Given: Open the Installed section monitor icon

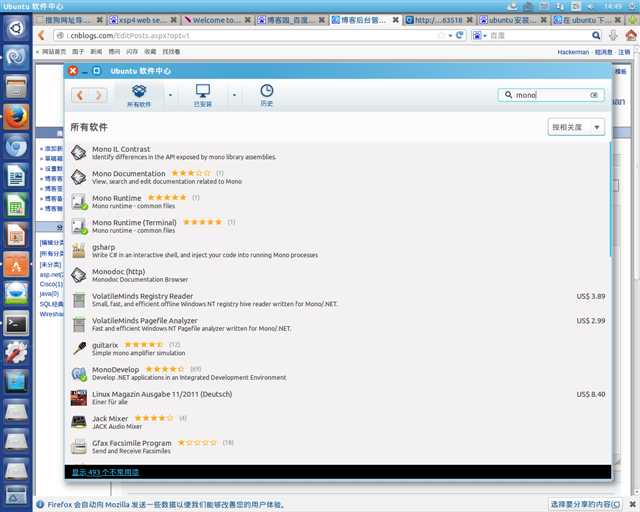Looking at the screenshot, I should (203, 91).
